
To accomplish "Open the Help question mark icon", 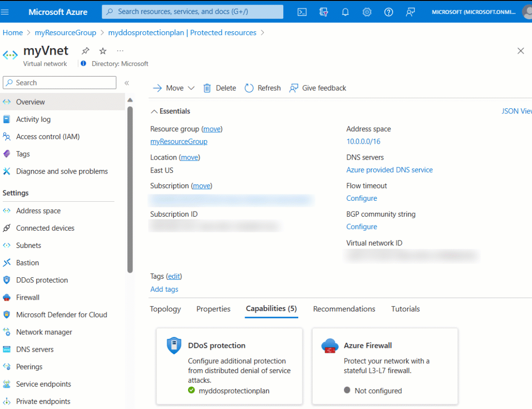I will 388,12.
